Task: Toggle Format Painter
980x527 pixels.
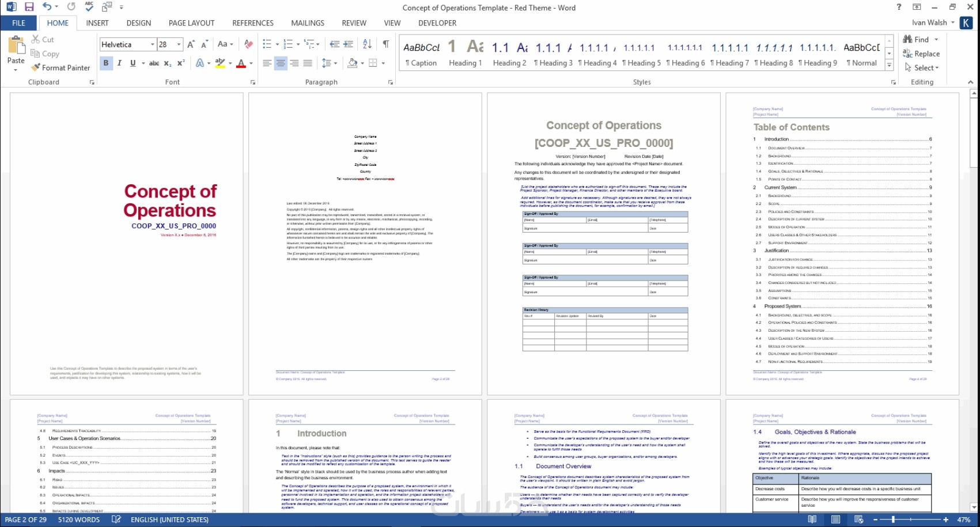Action: [61, 67]
